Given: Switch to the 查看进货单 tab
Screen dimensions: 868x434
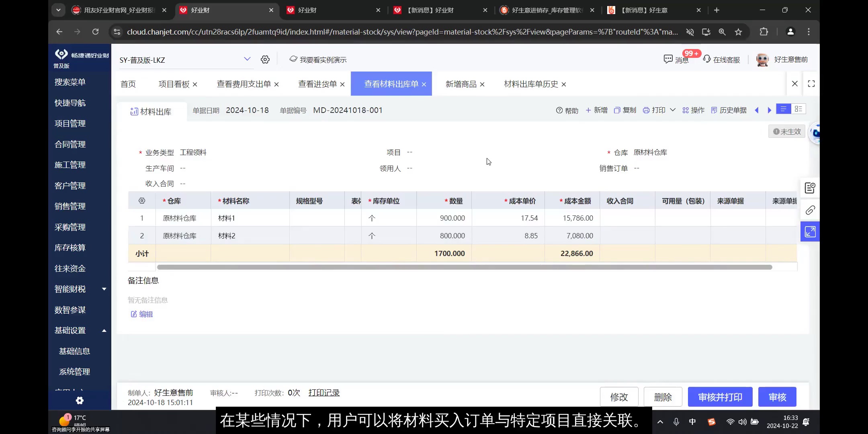Looking at the screenshot, I should tap(317, 84).
